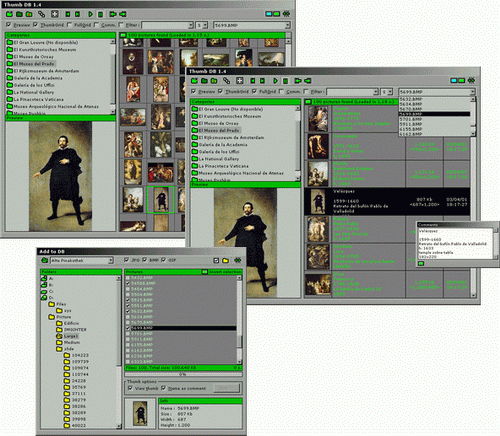Go to previous picture in front window toolbar
Screen dimensions: 500x436
pos(253,81)
